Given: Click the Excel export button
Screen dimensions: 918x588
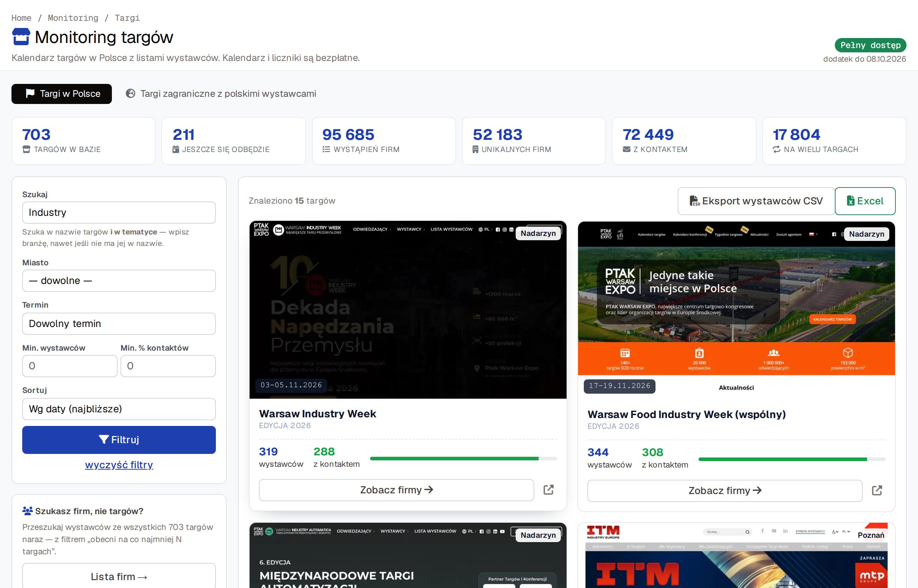Looking at the screenshot, I should click(x=865, y=201).
